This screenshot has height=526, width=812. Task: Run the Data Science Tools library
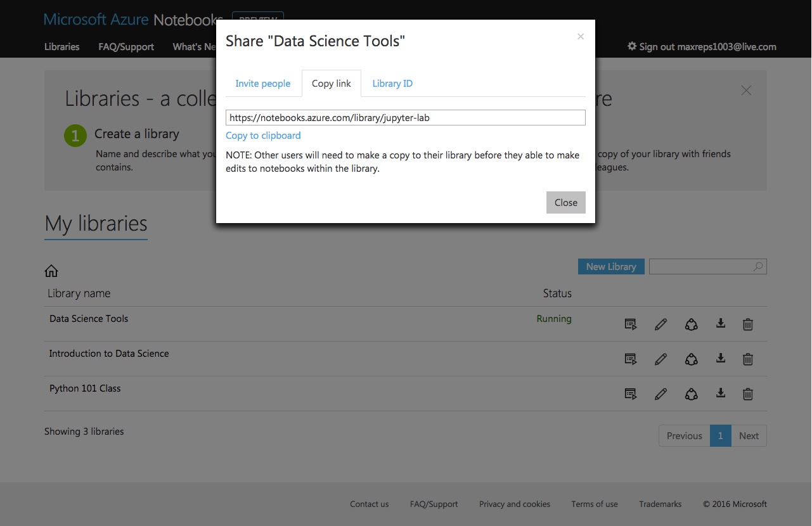pyautogui.click(x=631, y=324)
